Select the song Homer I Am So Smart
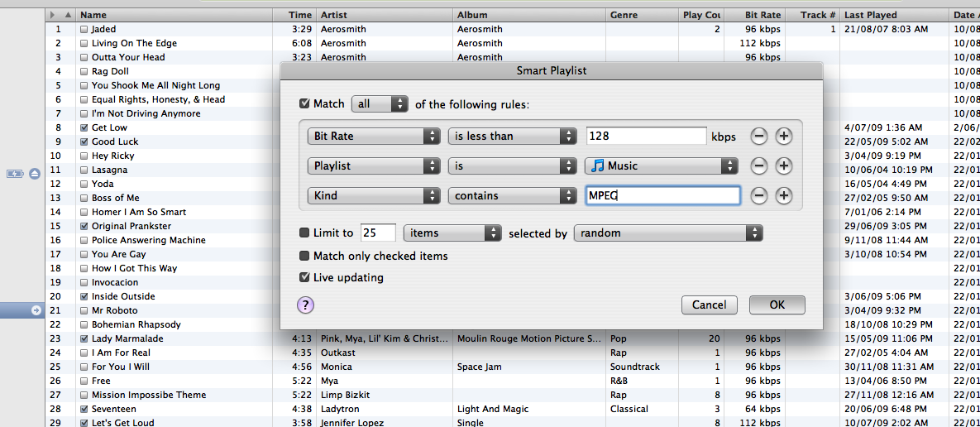980x427 pixels. (x=139, y=212)
